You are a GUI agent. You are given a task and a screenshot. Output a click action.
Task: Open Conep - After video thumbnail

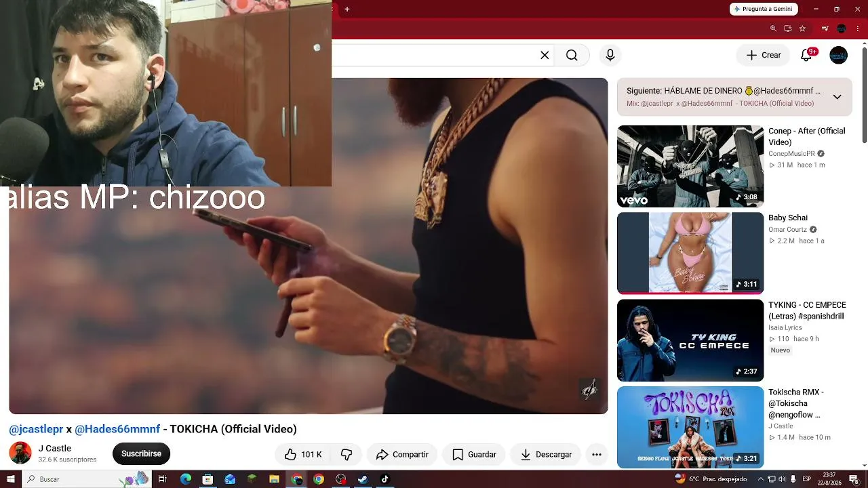[690, 166]
